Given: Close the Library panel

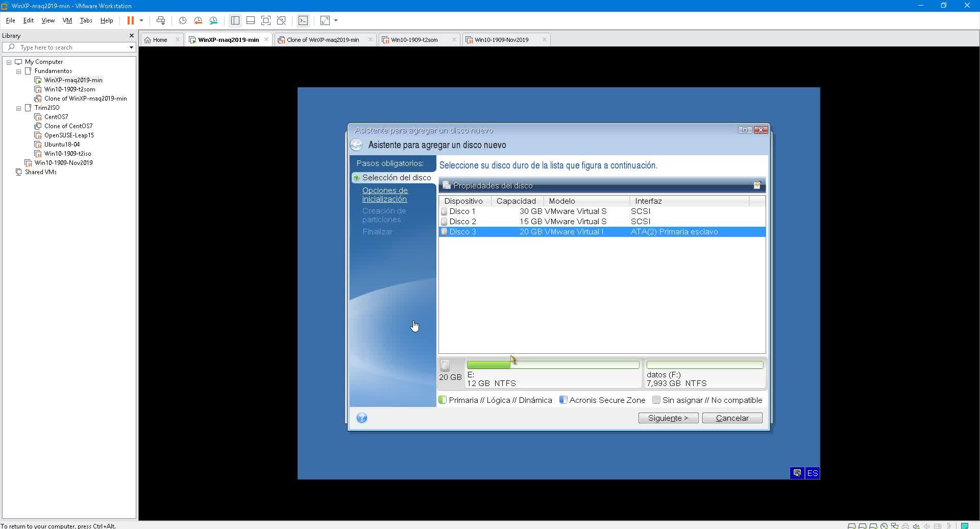Looking at the screenshot, I should (132, 35).
